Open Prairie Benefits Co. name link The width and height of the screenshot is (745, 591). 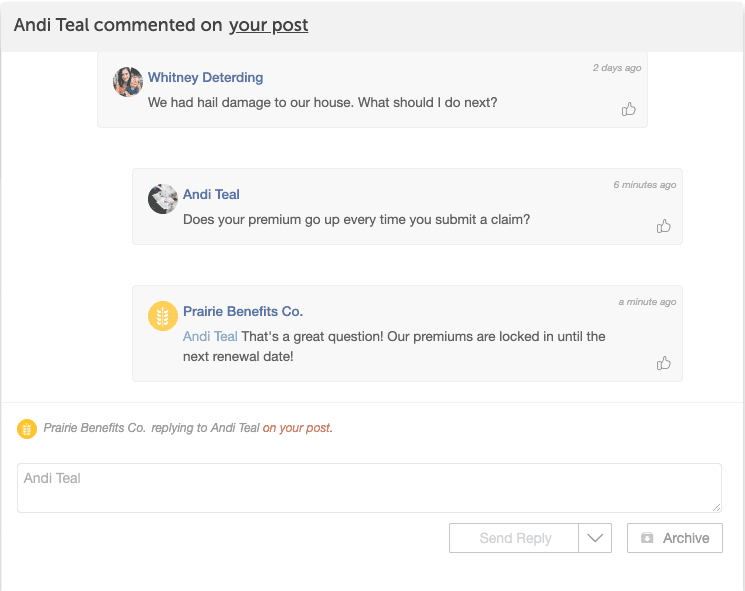[243, 311]
